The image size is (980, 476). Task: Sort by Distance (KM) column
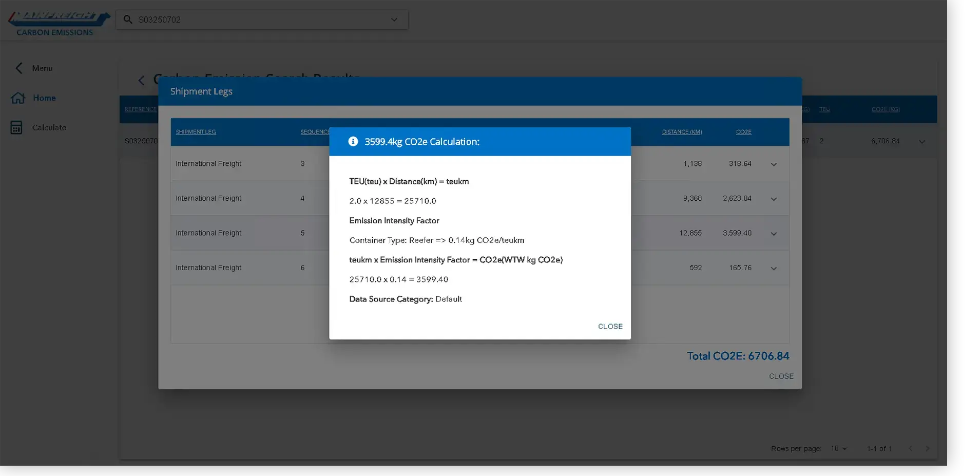(682, 132)
